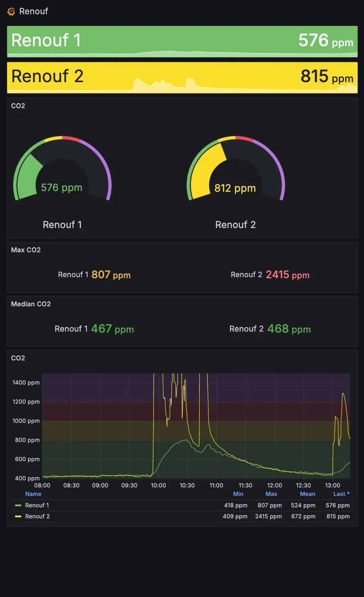Viewport: 364px width, 597px height.
Task: Open the CO2 gauge panel title menu
Action: 18,106
